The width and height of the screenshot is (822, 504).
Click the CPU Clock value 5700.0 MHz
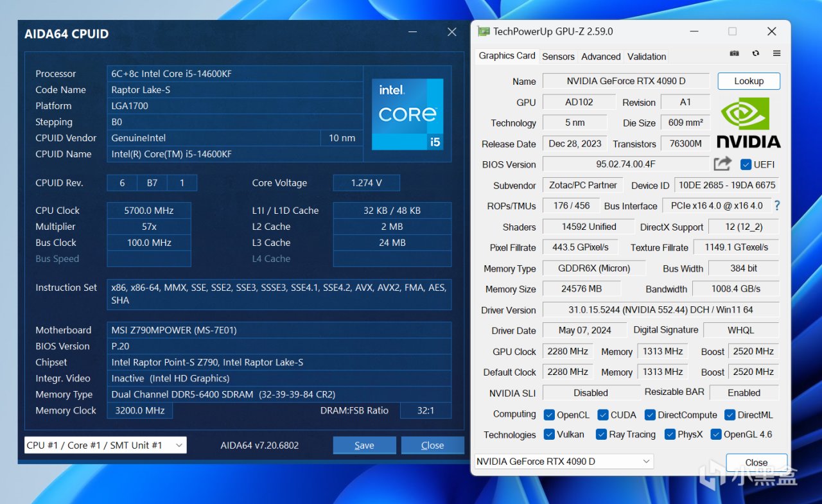pyautogui.click(x=149, y=211)
